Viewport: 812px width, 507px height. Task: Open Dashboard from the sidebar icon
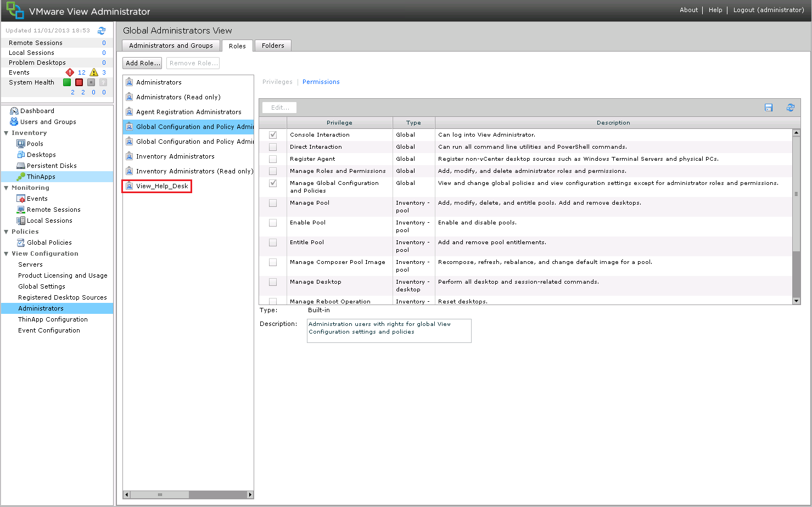(x=14, y=111)
